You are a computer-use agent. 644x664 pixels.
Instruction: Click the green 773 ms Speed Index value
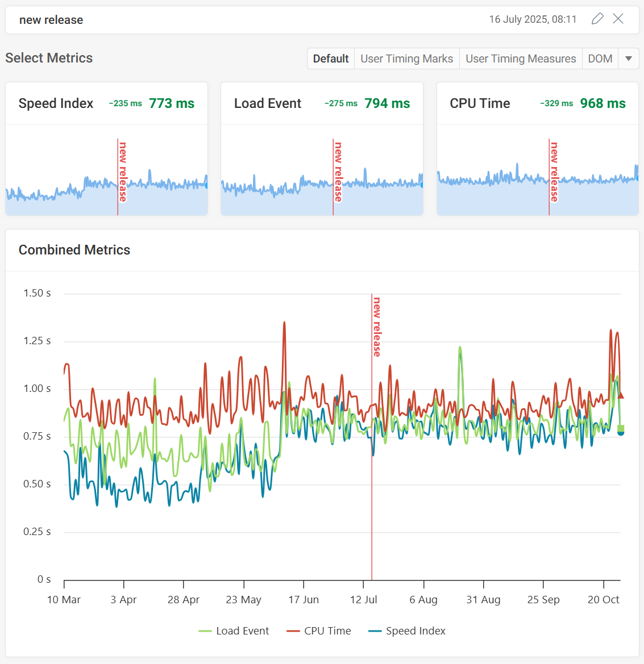click(171, 103)
